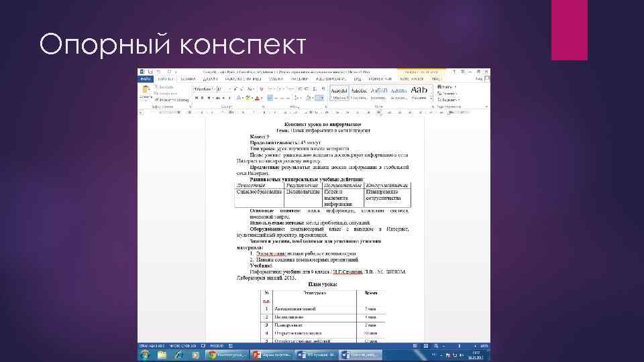Click the clear formatting eraser icon
The height and width of the screenshot is (362, 644).
(261, 89)
